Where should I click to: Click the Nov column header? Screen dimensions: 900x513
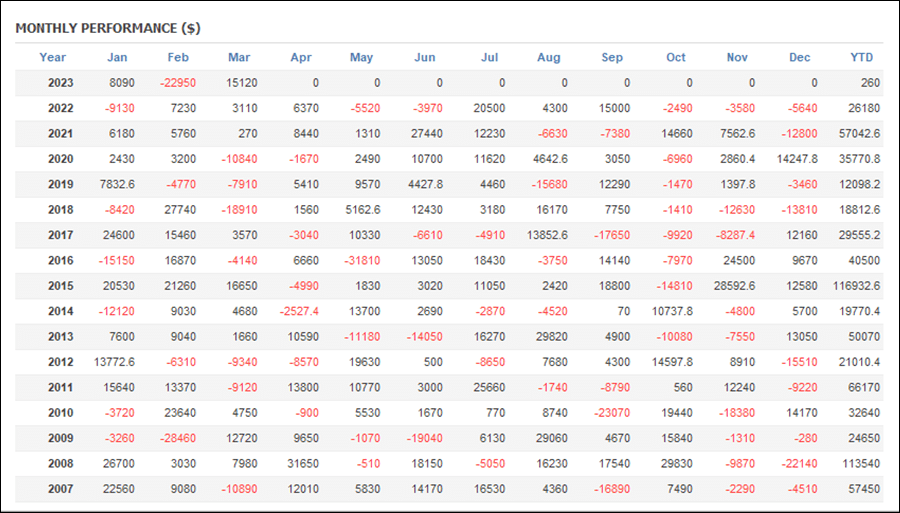click(x=737, y=57)
